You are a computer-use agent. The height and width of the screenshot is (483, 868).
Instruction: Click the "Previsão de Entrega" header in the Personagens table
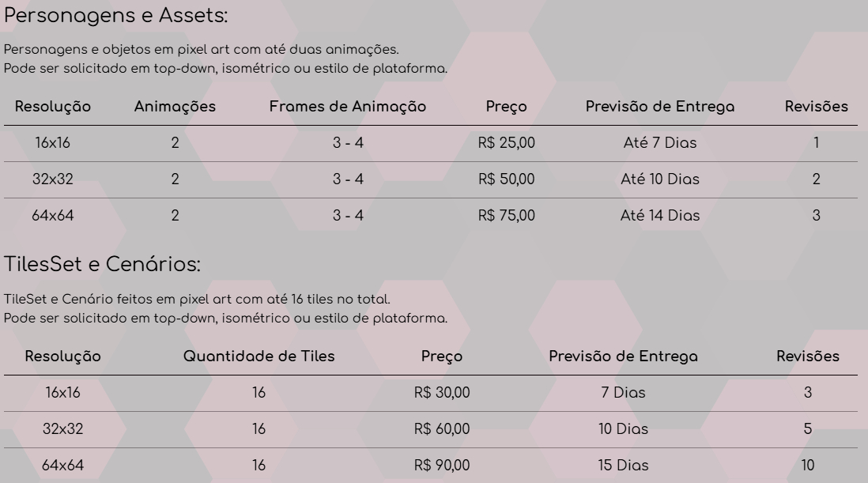tap(660, 107)
